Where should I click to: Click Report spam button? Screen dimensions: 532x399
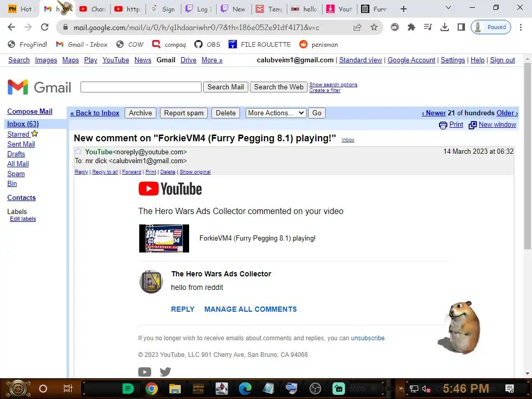(183, 113)
